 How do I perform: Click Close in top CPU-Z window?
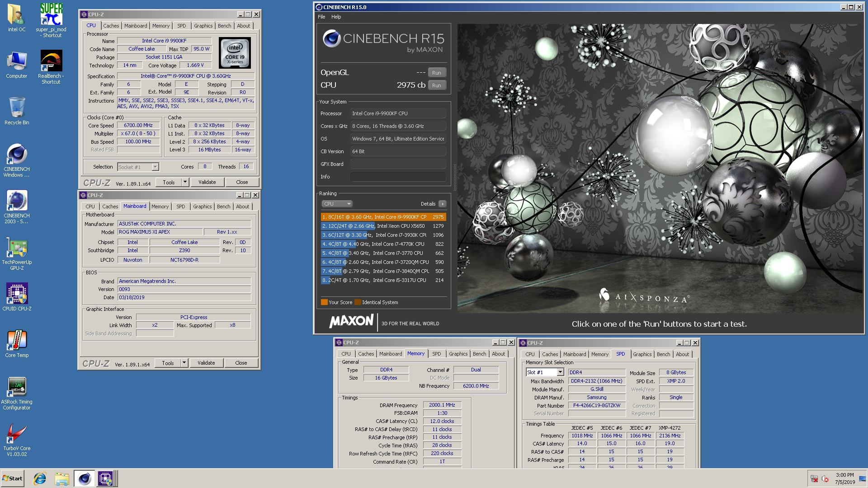click(x=242, y=182)
